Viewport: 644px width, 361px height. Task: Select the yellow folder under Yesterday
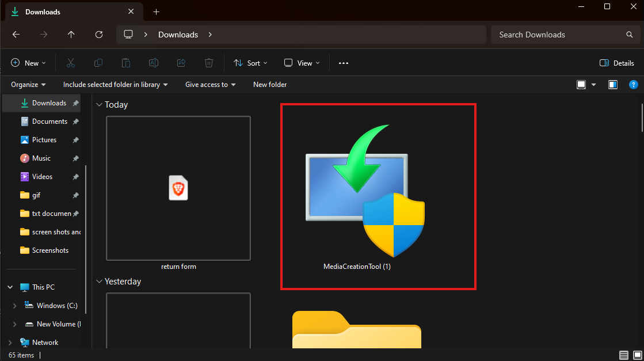[356, 330]
